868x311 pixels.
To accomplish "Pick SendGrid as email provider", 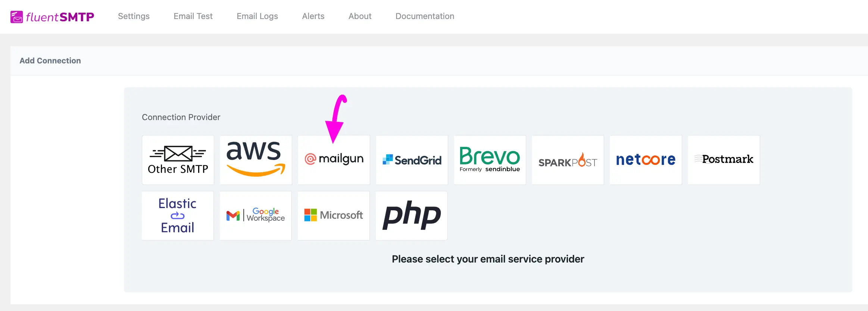I will tap(412, 160).
